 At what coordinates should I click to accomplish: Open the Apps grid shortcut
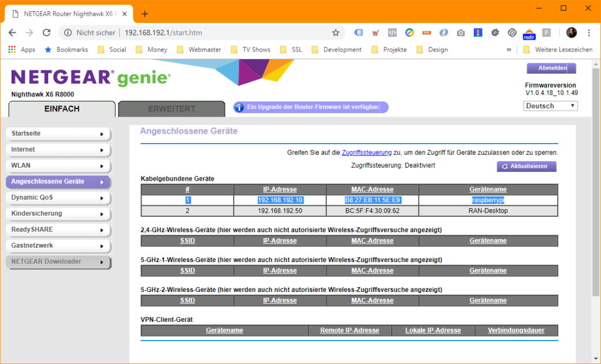pos(22,49)
